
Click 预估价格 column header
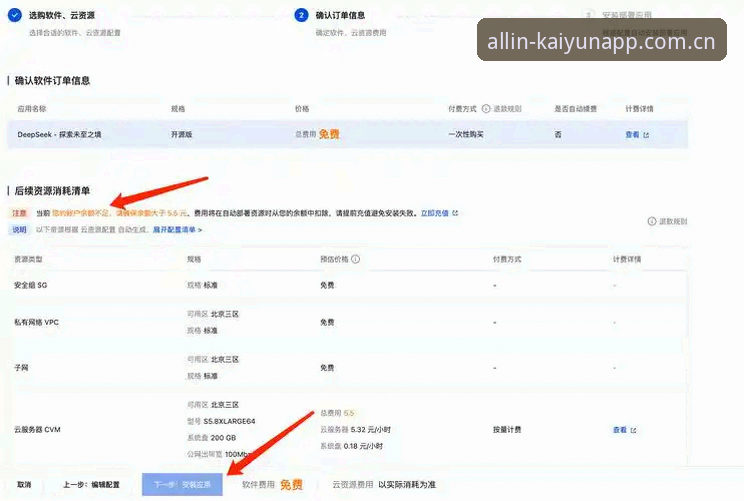pyautogui.click(x=334, y=259)
